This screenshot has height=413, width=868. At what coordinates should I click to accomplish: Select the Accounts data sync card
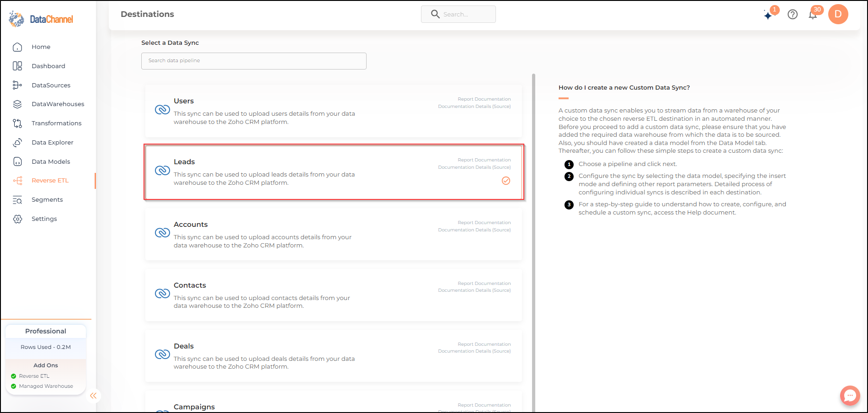(x=334, y=234)
